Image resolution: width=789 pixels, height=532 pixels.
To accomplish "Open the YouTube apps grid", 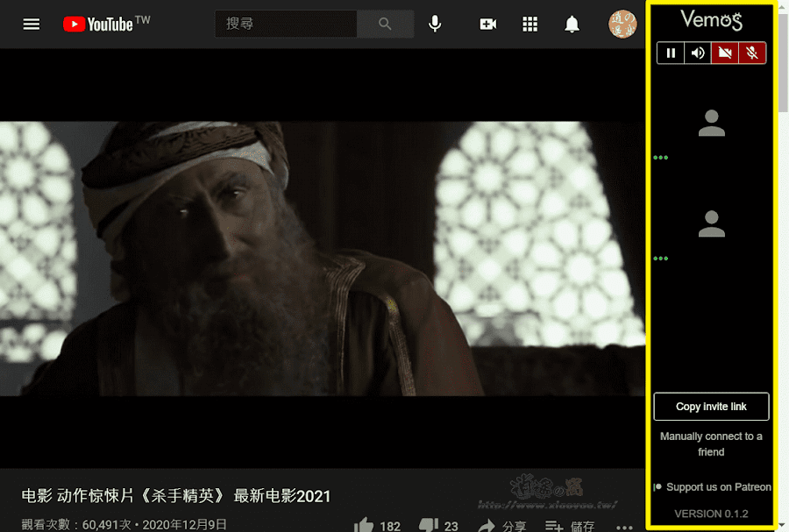I will tap(530, 24).
